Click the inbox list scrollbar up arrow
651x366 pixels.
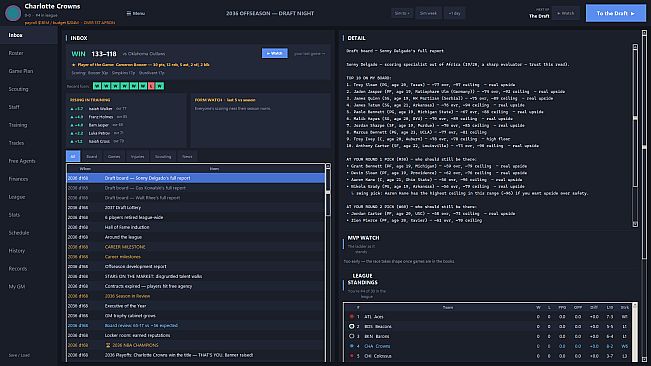coord(328,166)
